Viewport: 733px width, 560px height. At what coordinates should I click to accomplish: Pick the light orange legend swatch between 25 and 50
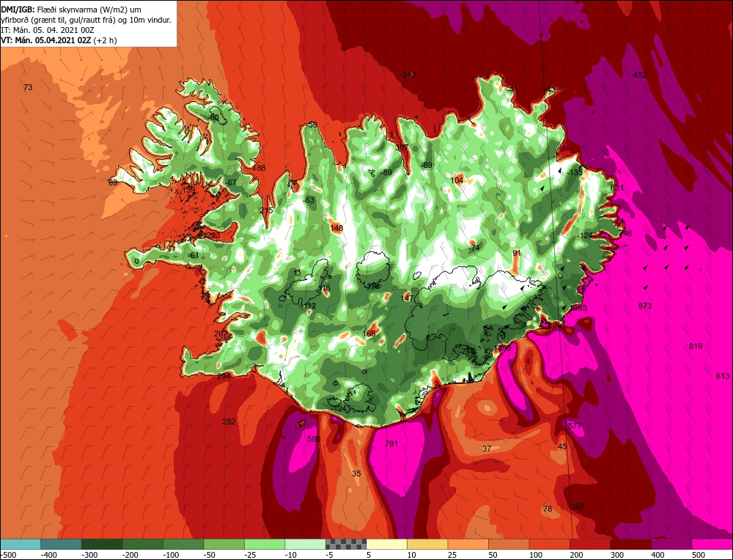coord(468,544)
